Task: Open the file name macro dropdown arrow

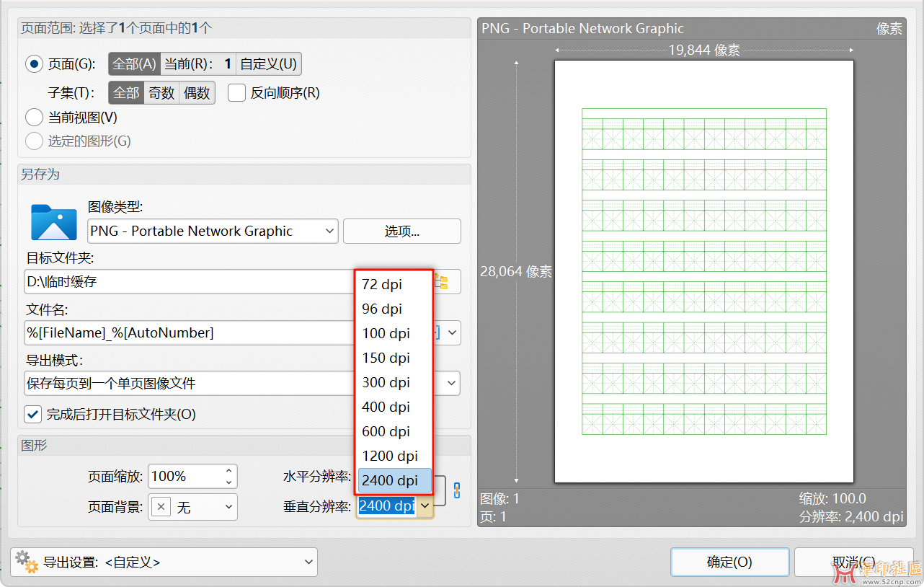Action: (x=452, y=332)
